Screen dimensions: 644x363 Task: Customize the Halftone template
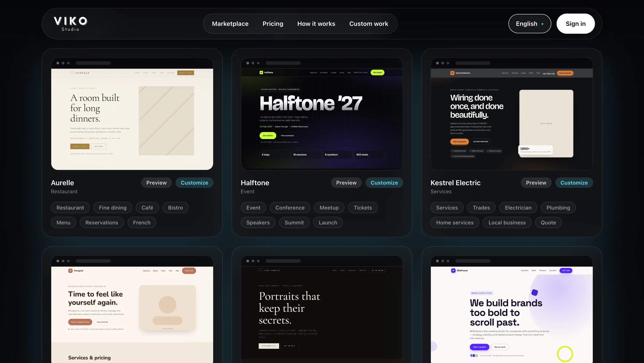point(384,183)
